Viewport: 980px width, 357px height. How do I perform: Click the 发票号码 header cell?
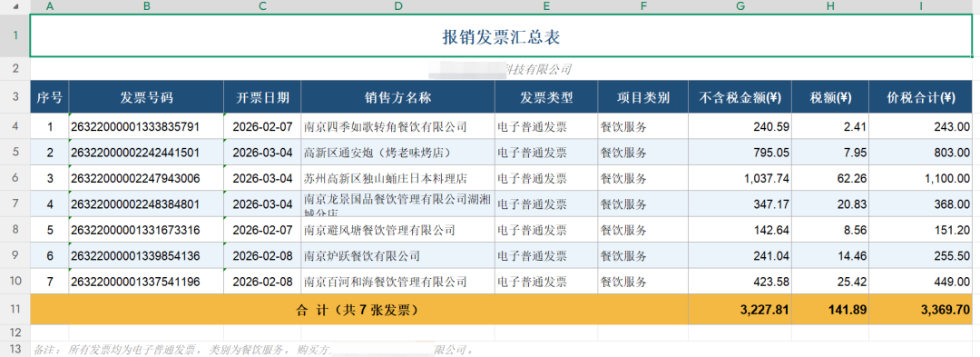point(146,97)
